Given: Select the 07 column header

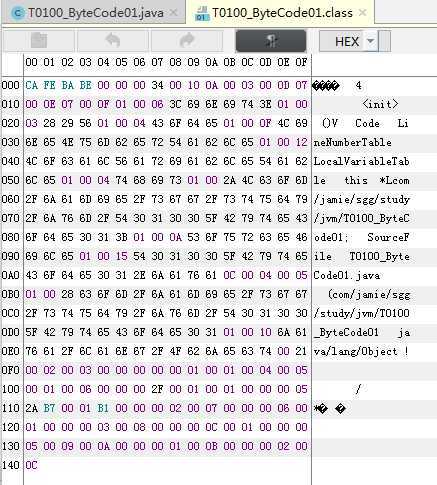Looking at the screenshot, I should [x=157, y=62].
